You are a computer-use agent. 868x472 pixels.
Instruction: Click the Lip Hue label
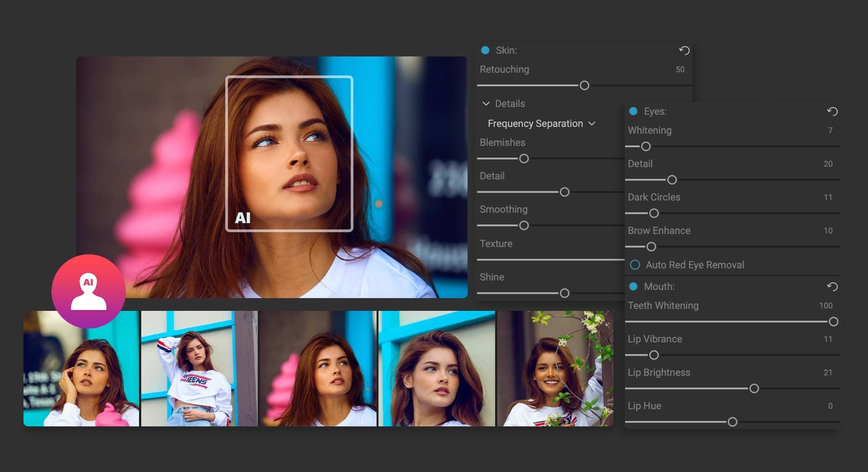click(645, 406)
